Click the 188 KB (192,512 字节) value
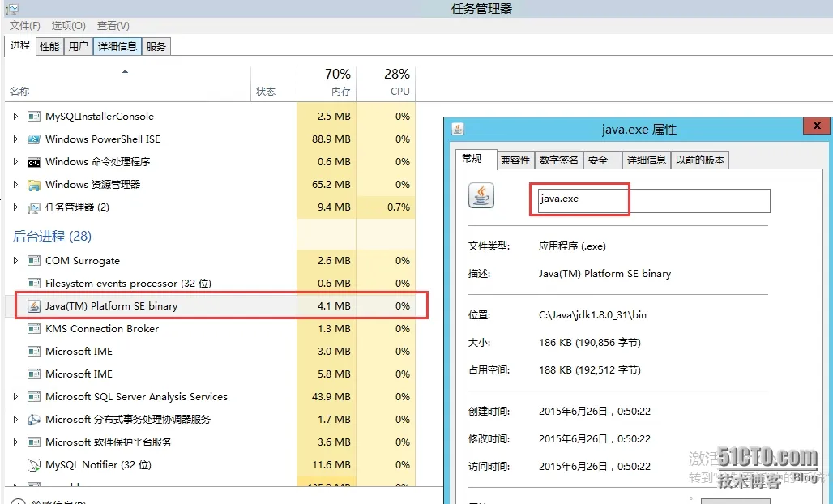833x504 pixels. coord(590,370)
